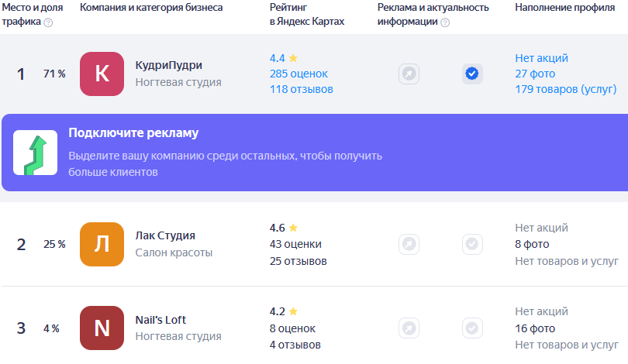The width and height of the screenshot is (628, 364).
Task: Click the advertising icon in Лак Студия row
Action: [x=409, y=245]
